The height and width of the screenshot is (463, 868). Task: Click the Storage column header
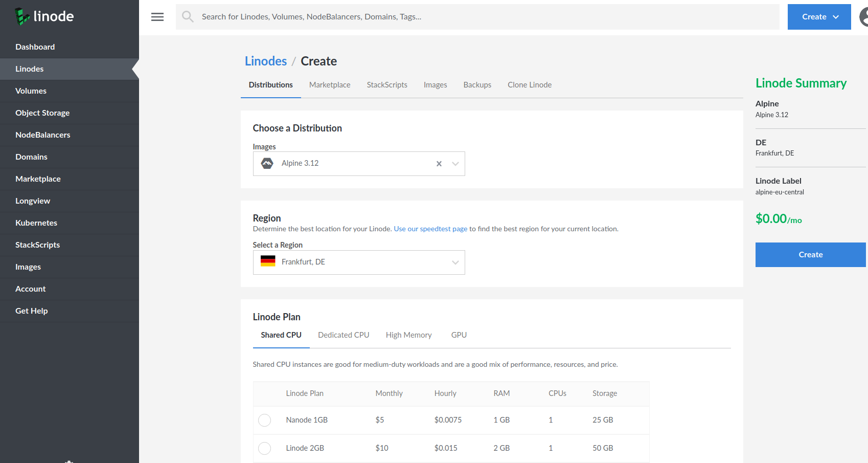click(x=605, y=393)
